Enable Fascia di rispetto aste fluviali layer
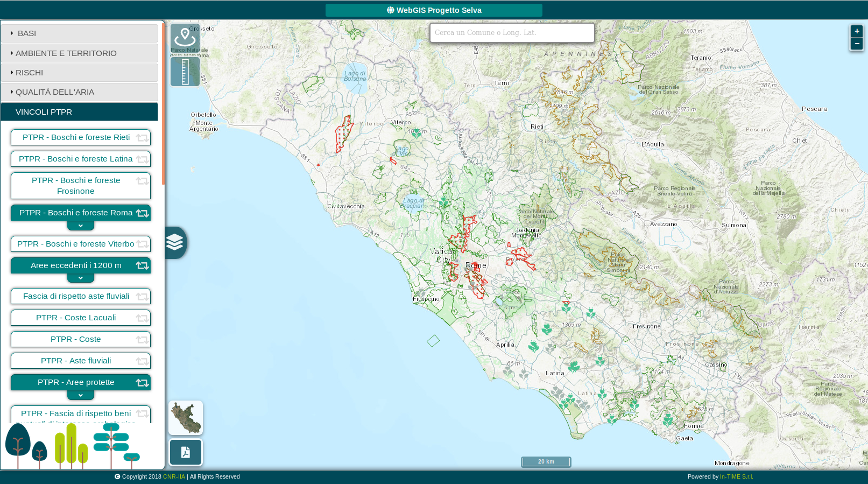The image size is (868, 484). click(x=76, y=296)
